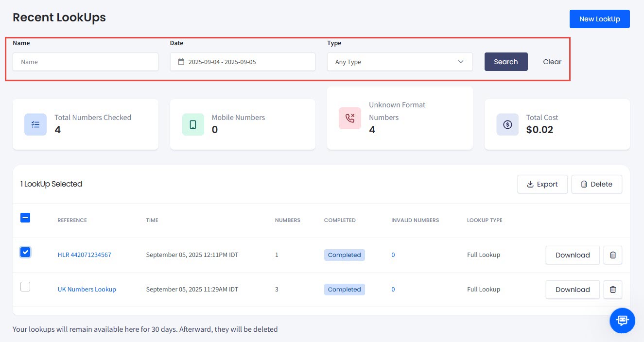Download the UK Numbers Lookup results
The height and width of the screenshot is (342, 644).
[573, 290]
